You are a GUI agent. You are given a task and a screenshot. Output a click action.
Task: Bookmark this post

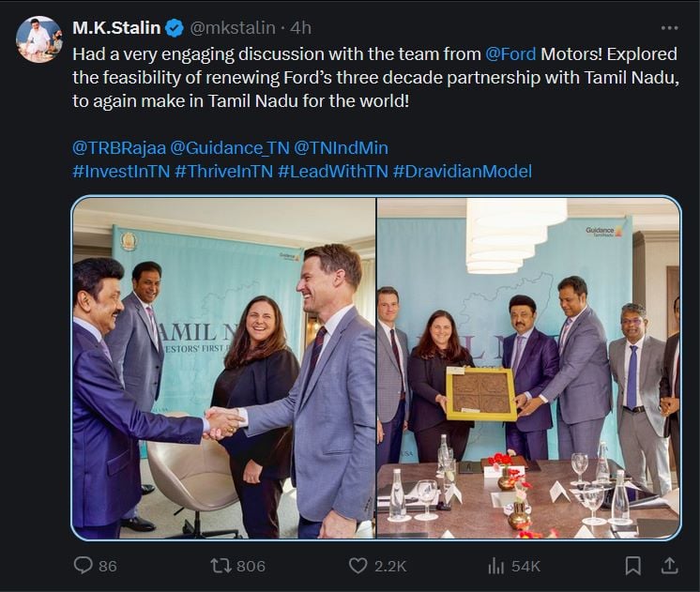pos(633,566)
